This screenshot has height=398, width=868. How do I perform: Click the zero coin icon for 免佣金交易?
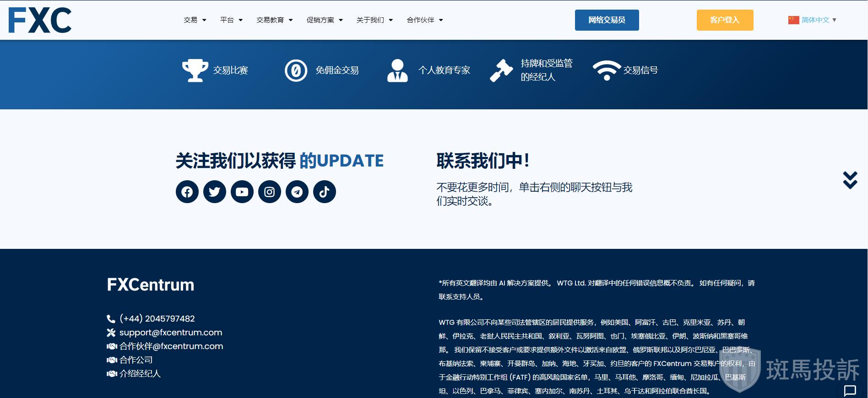[296, 70]
